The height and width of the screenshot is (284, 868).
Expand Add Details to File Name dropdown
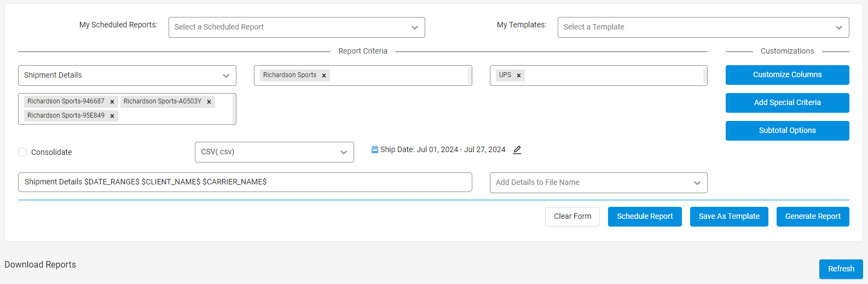coord(598,183)
